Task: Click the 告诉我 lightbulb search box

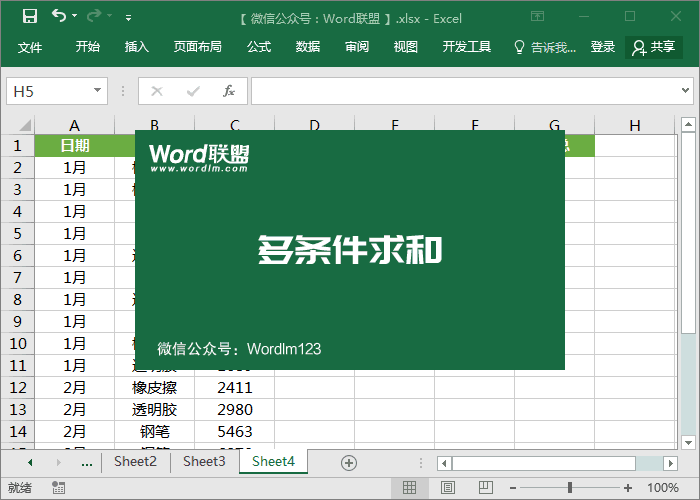Action: click(545, 47)
